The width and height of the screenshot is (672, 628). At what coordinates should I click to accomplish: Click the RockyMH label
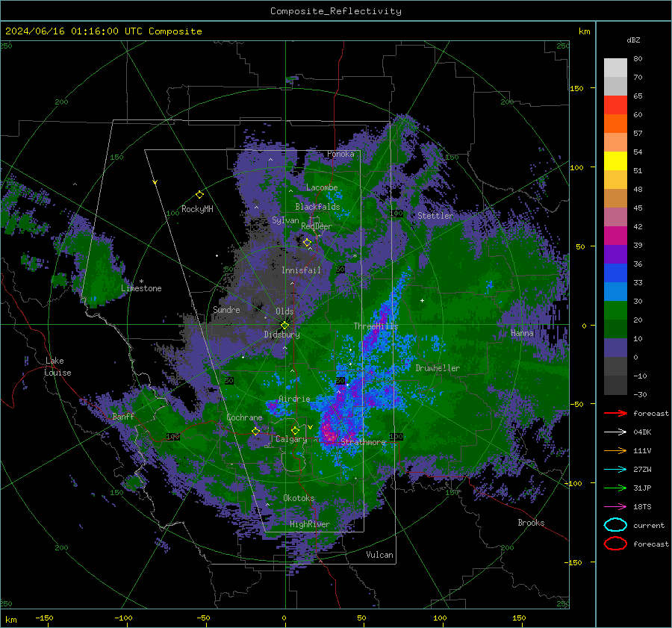click(197, 209)
